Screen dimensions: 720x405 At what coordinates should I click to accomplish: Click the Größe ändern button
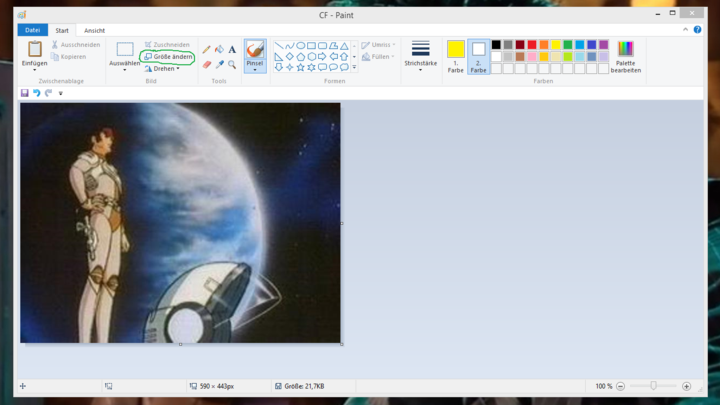coord(168,57)
